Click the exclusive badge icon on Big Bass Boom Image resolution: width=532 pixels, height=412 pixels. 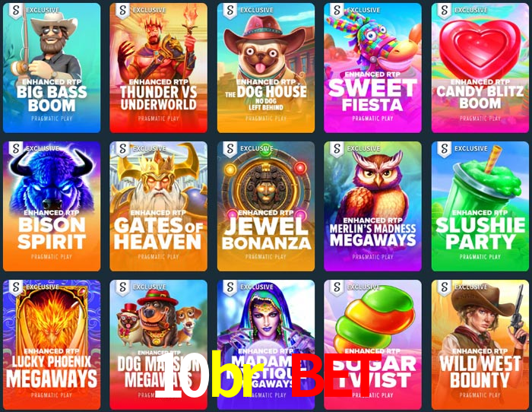click(16, 11)
